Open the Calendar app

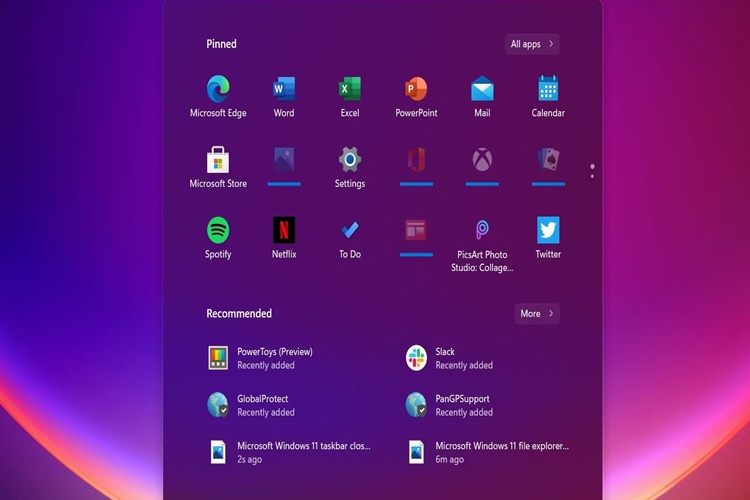[548, 96]
